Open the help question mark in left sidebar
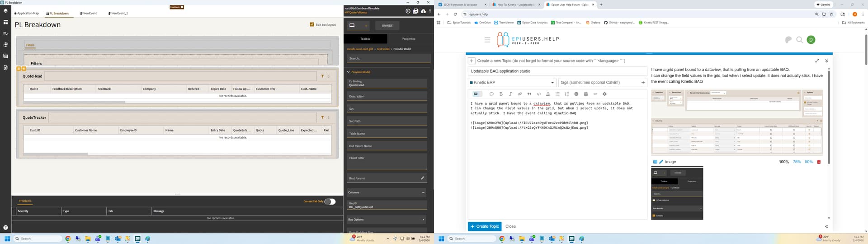Viewport: 868px width, 244px height. click(x=5, y=228)
